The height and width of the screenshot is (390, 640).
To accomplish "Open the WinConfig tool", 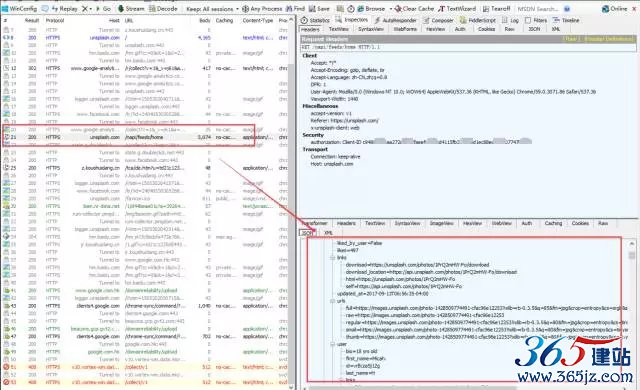I will [x=19, y=9].
